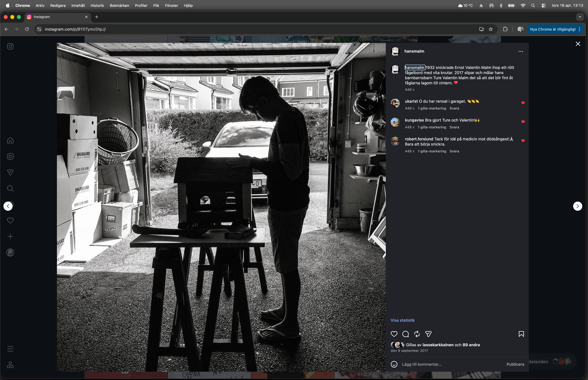
Task: Open Instagram Home from the sidebar
Action: [10, 140]
